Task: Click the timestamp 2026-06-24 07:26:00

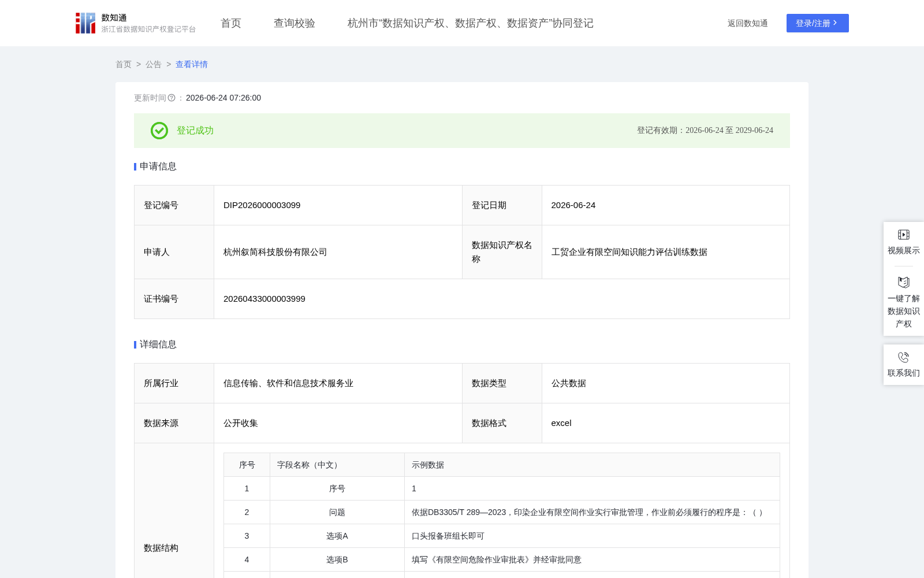Action: pyautogui.click(x=223, y=98)
